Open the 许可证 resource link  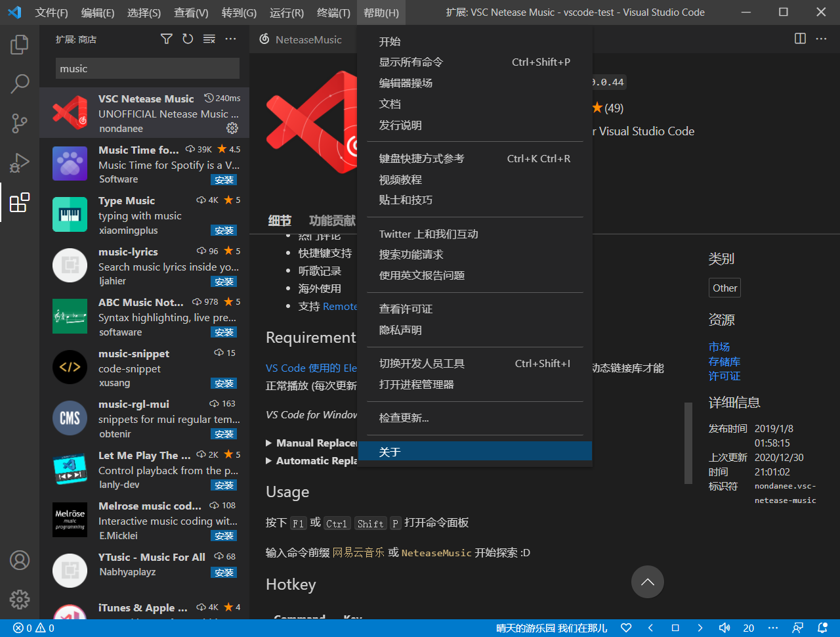(724, 376)
